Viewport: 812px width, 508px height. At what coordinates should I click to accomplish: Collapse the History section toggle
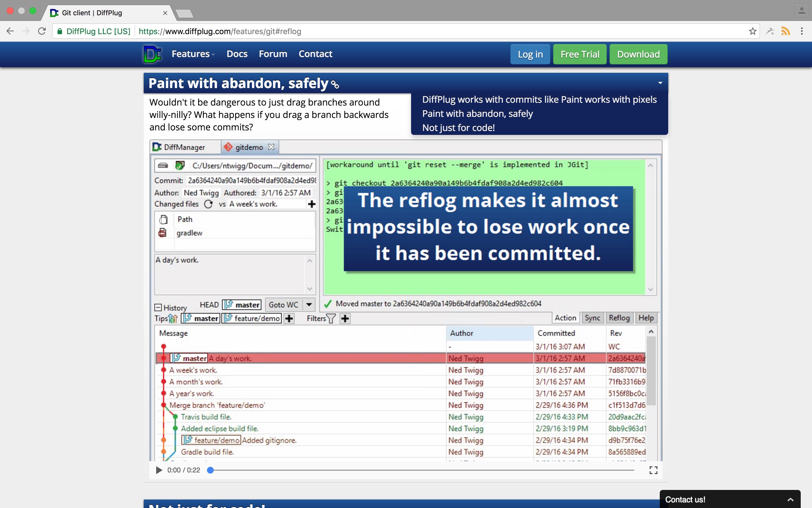158,307
